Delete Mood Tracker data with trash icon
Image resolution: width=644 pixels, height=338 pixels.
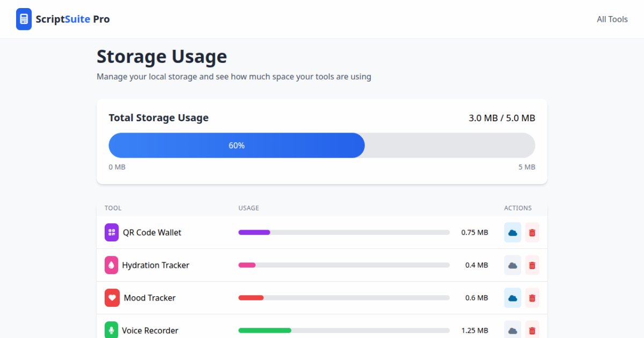pos(532,298)
